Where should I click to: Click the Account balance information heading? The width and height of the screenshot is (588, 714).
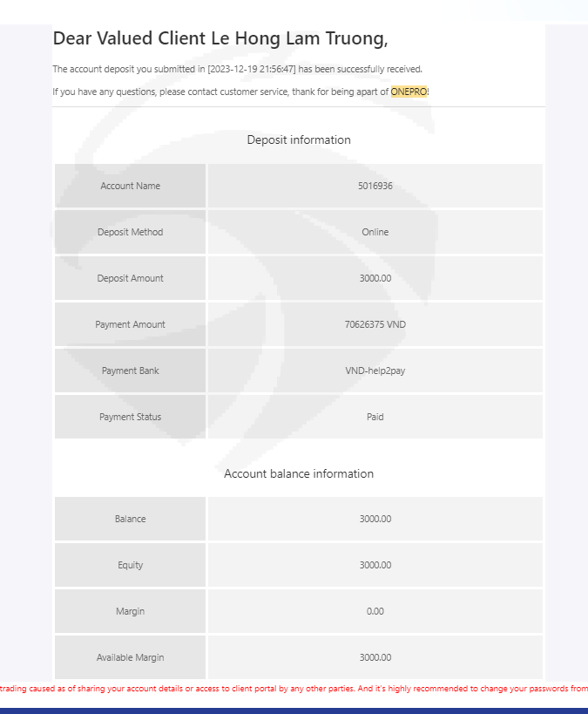[299, 473]
